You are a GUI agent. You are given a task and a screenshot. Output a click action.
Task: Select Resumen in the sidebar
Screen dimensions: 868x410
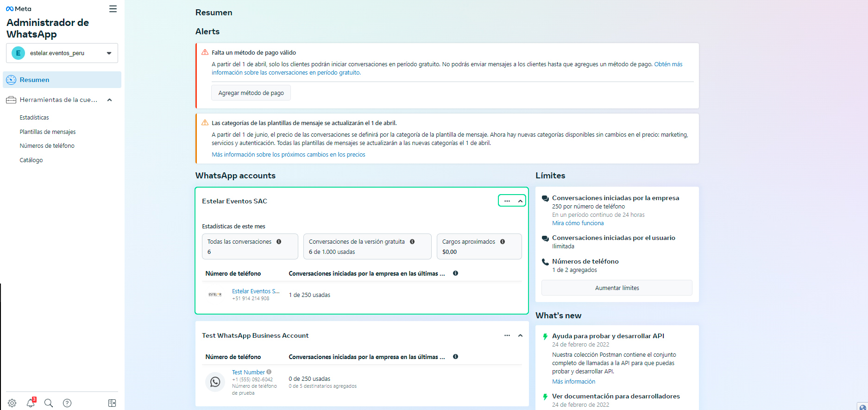[x=34, y=80]
